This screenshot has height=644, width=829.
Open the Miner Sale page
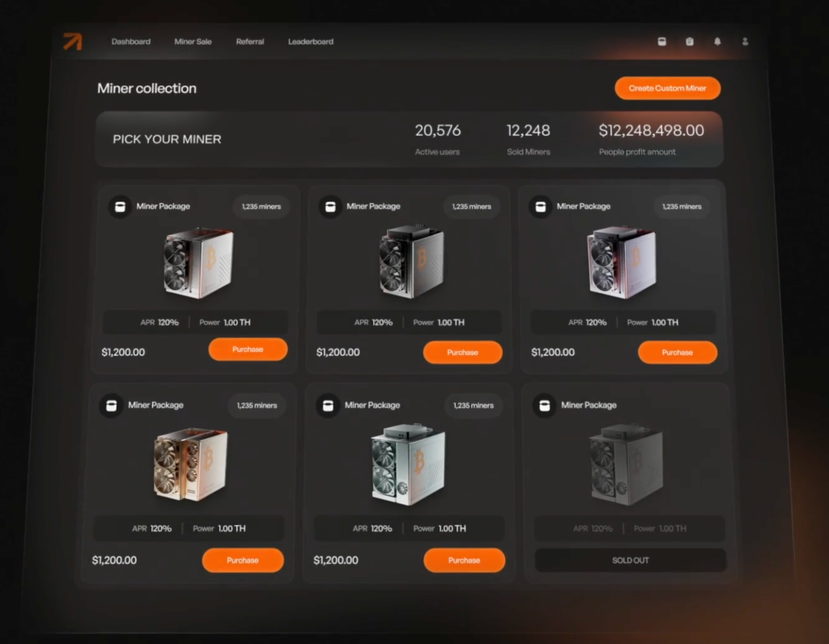point(193,41)
